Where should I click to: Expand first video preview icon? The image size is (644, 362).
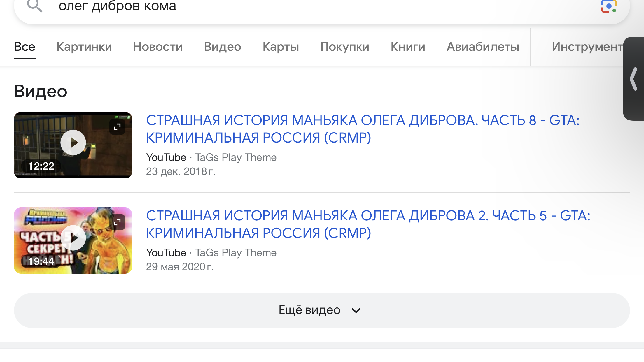coord(117,127)
